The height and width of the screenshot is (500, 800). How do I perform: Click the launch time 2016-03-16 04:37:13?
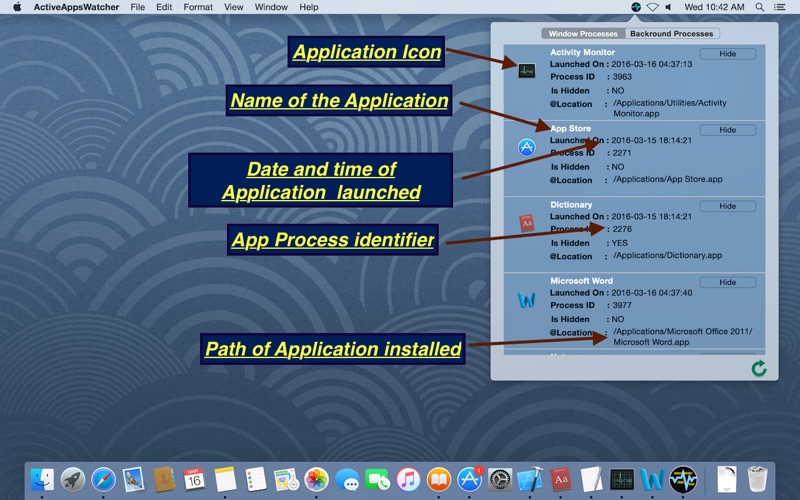pos(652,64)
